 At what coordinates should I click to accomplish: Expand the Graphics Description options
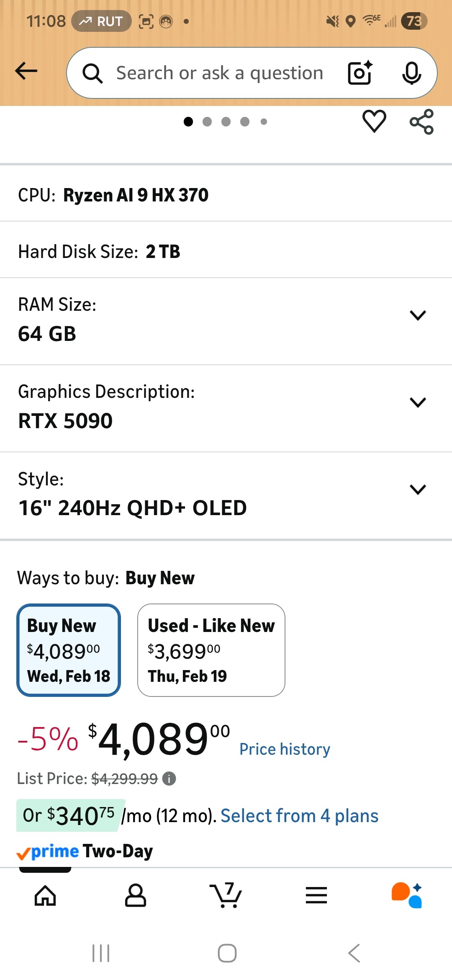(x=418, y=402)
